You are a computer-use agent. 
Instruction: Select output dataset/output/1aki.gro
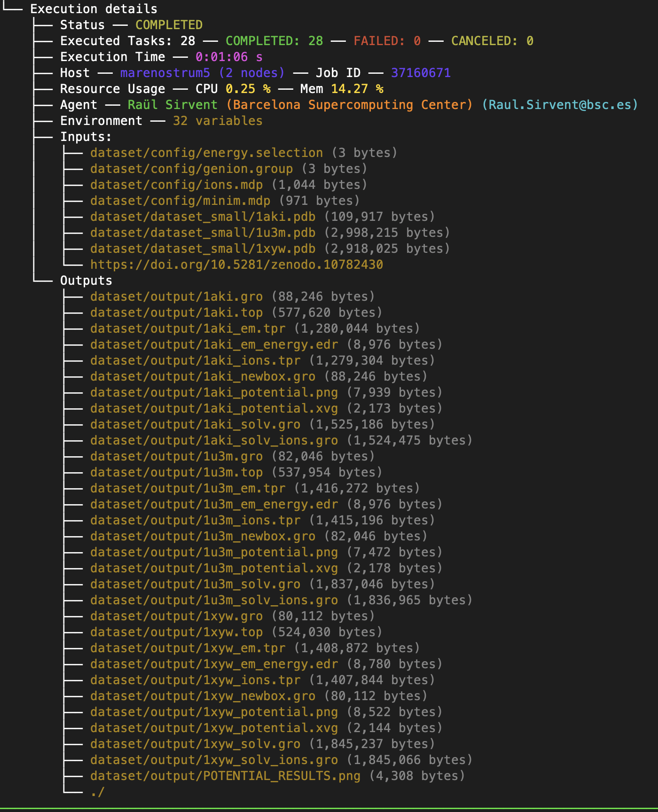click(176, 297)
